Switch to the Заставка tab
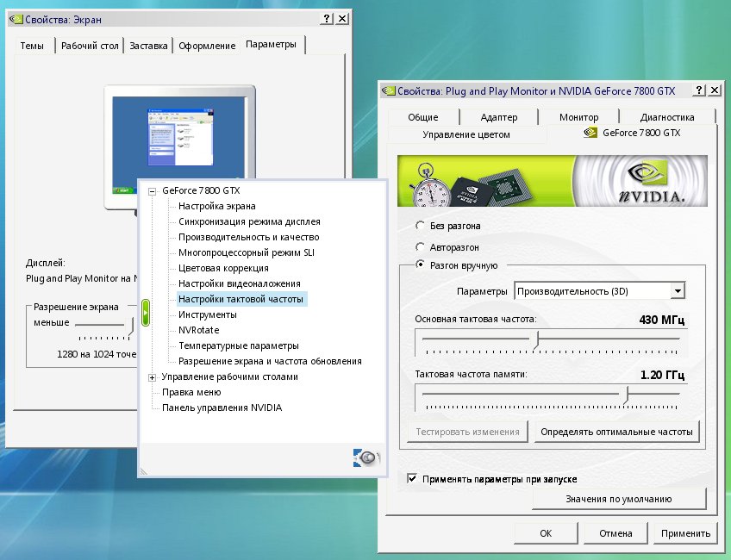731x560 pixels. [148, 46]
